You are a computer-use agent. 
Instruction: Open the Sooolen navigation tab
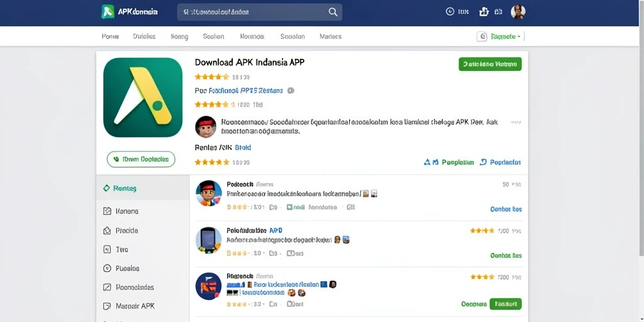pos(292,36)
